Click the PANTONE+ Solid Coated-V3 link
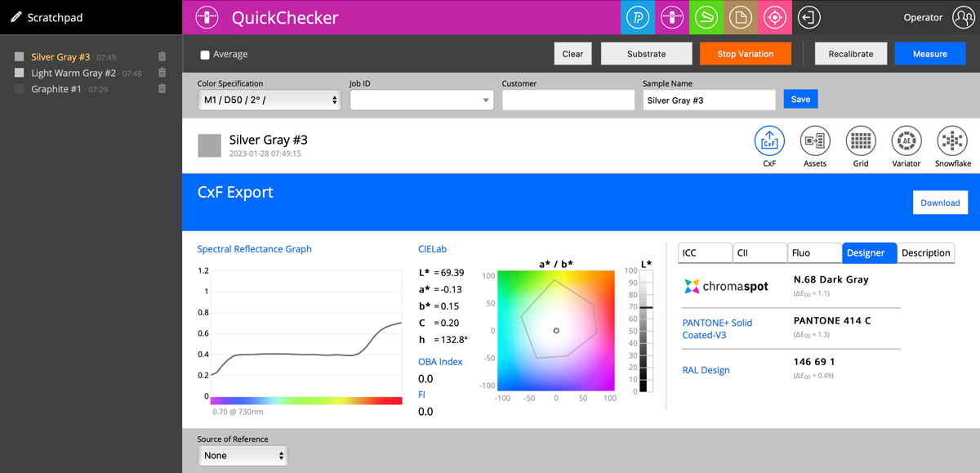 point(717,328)
